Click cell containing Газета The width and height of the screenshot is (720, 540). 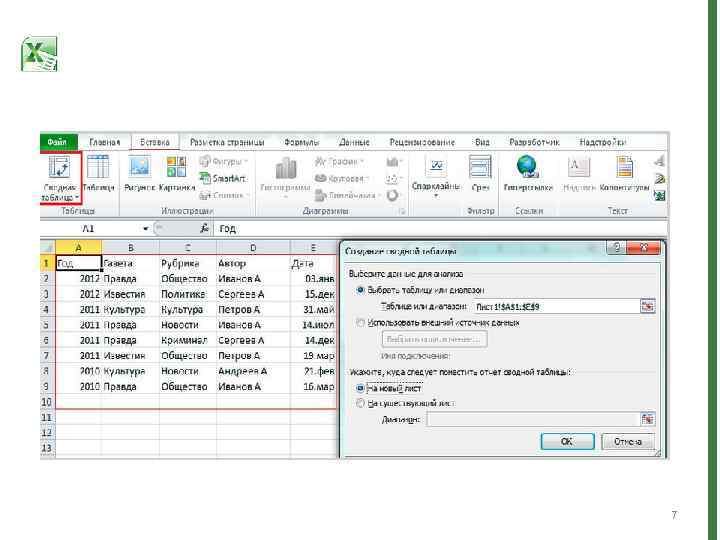(130, 263)
